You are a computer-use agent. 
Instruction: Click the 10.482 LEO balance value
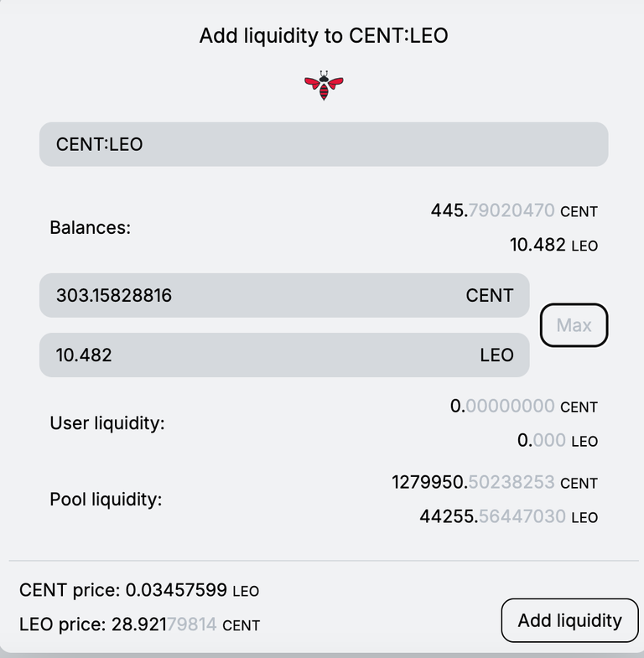553,245
